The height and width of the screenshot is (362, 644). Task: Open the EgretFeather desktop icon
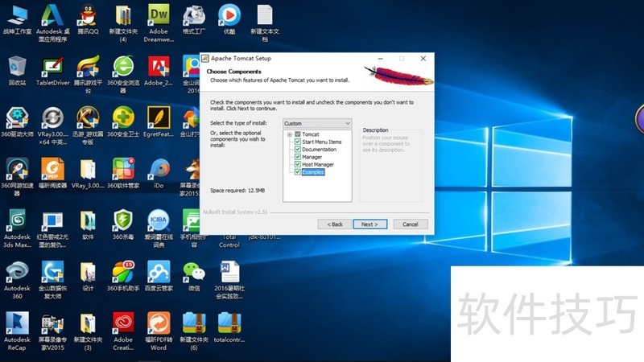159,119
